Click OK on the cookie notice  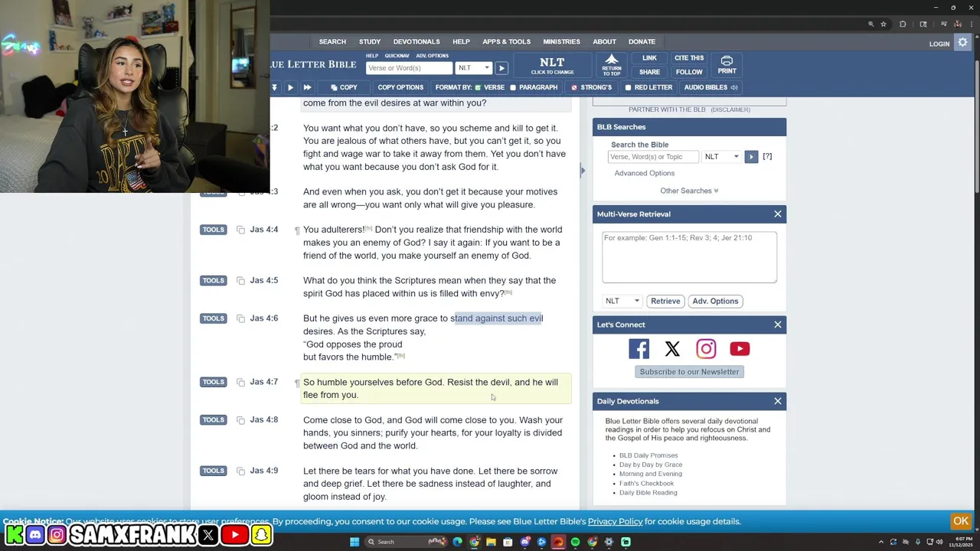[x=961, y=521]
